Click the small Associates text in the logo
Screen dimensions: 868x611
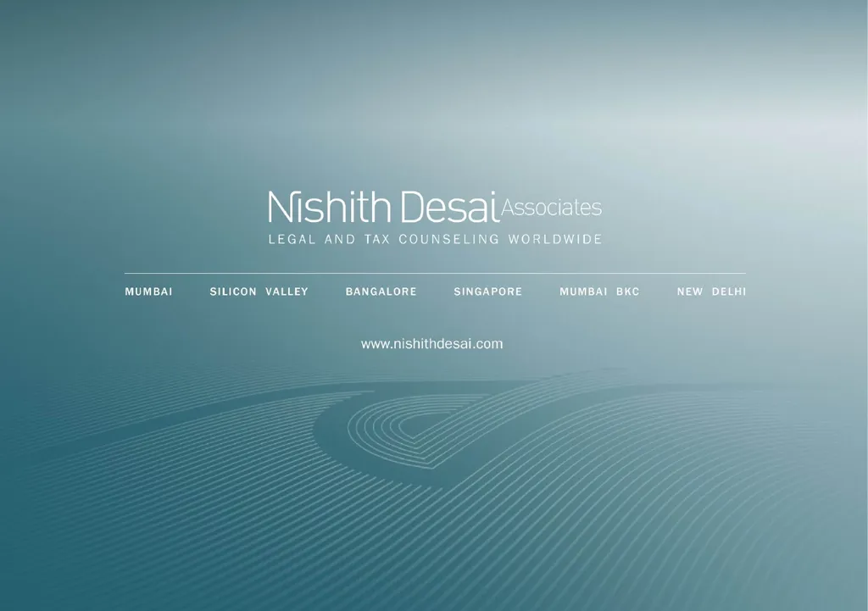pos(551,208)
